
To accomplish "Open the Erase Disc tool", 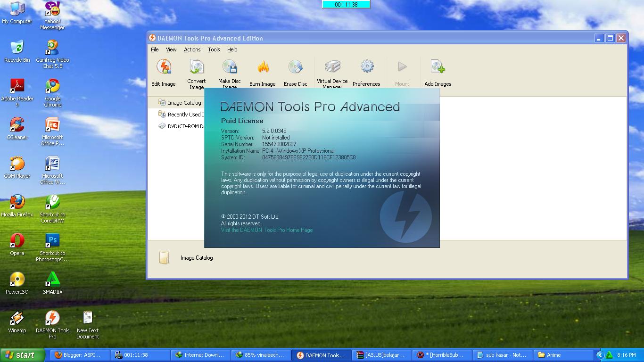I will [x=296, y=72].
